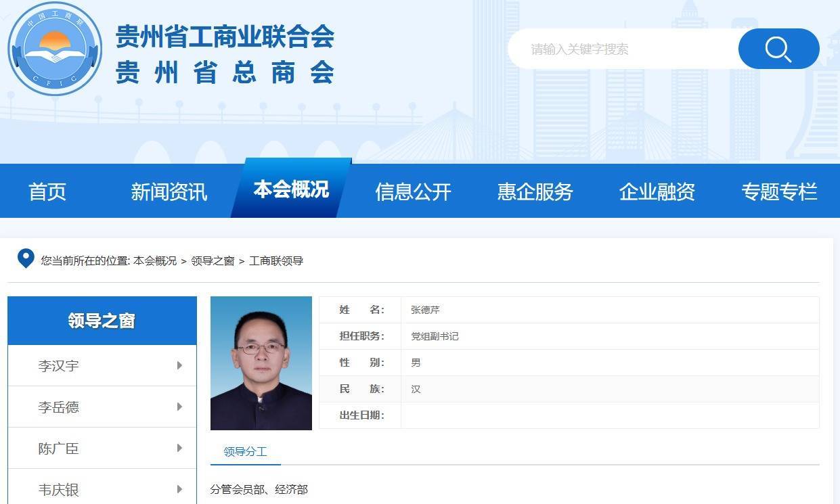Click 工商联领导 breadcrumb link
Viewport: 840px width, 504px height.
276,260
